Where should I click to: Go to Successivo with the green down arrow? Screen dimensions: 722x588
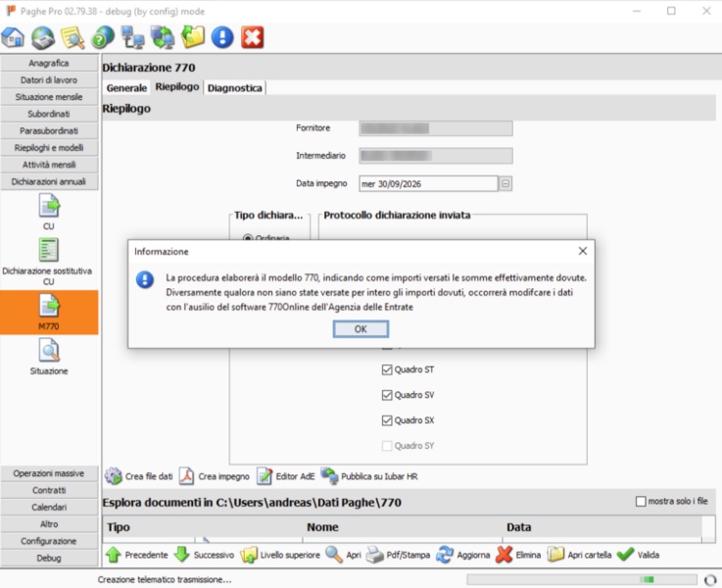click(x=205, y=555)
